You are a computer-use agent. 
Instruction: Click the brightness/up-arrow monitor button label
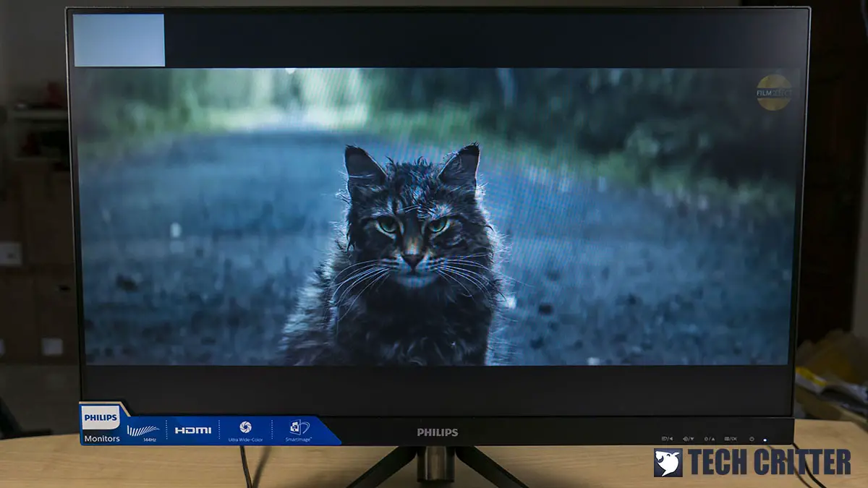(x=710, y=439)
